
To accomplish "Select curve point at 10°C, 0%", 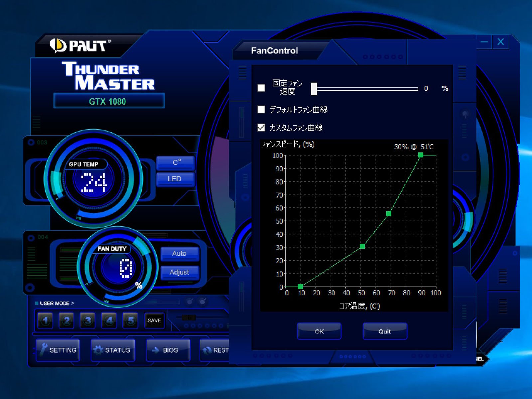I will (300, 286).
